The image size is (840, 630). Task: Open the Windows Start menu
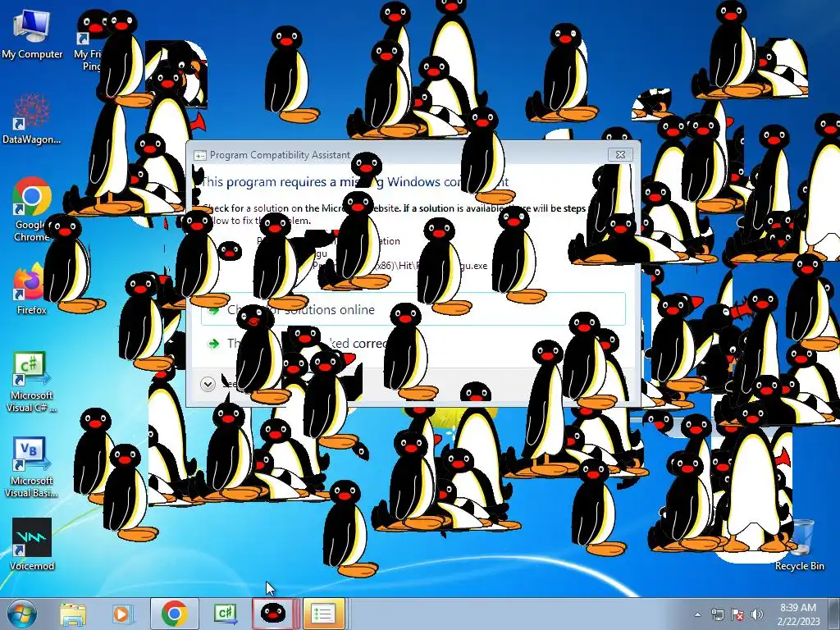[22, 614]
